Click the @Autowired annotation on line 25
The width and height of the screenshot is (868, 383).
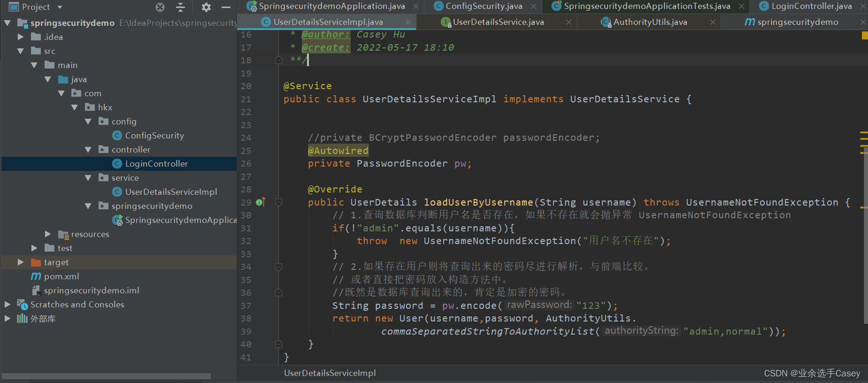pyautogui.click(x=338, y=151)
